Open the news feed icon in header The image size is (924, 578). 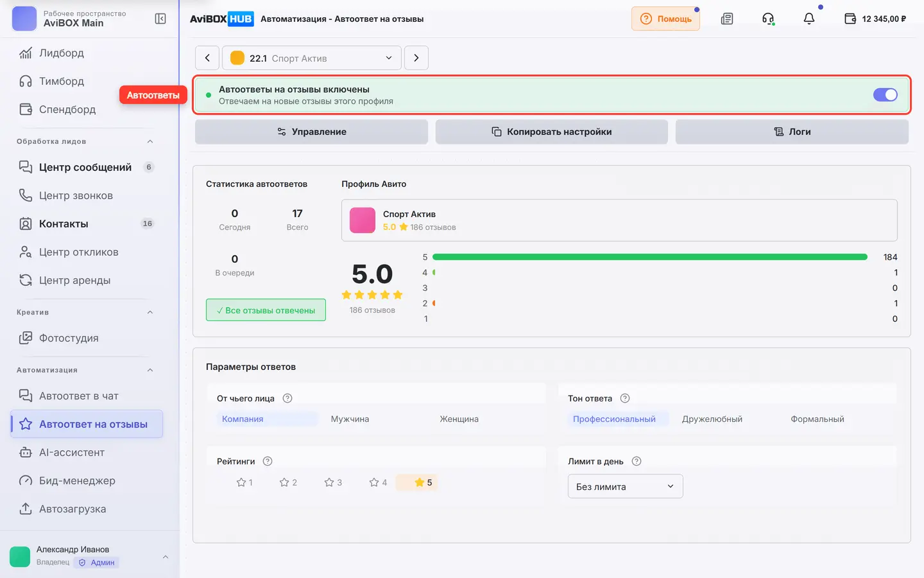[727, 19]
